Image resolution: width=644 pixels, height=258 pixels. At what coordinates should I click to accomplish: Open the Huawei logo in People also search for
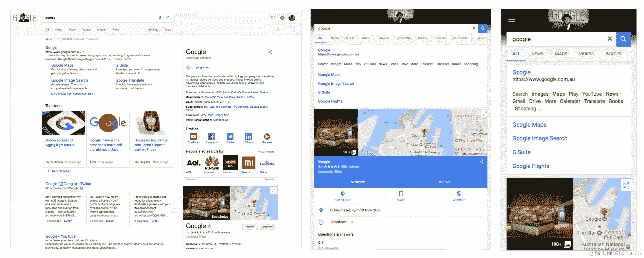coord(212,163)
